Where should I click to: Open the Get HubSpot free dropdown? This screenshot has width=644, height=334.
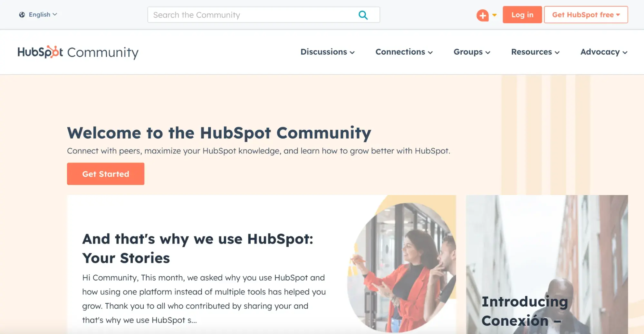(x=586, y=15)
